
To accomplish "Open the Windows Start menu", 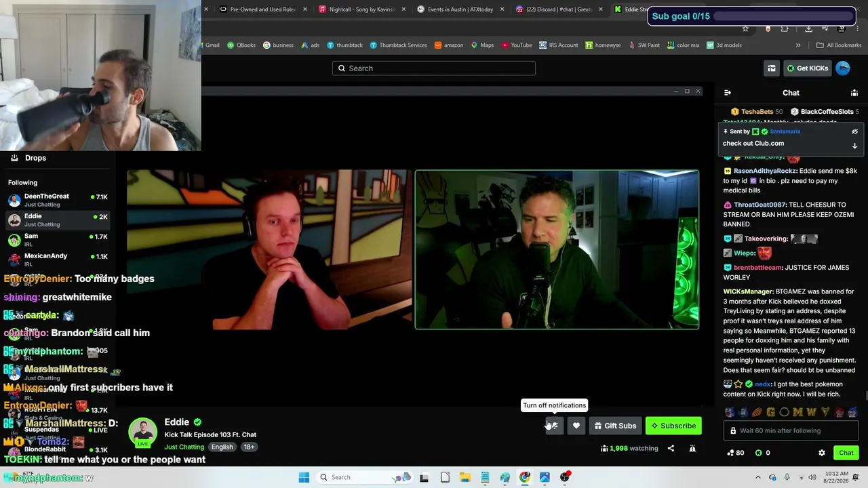I will click(304, 477).
